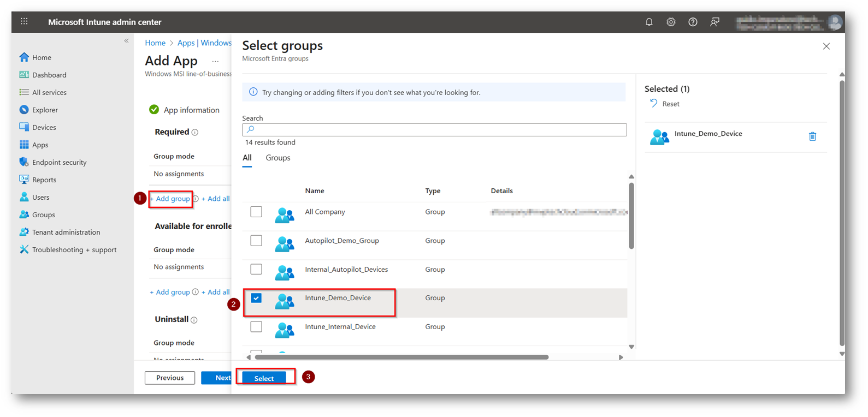
Task: Click the blue Select button
Action: pos(264,378)
